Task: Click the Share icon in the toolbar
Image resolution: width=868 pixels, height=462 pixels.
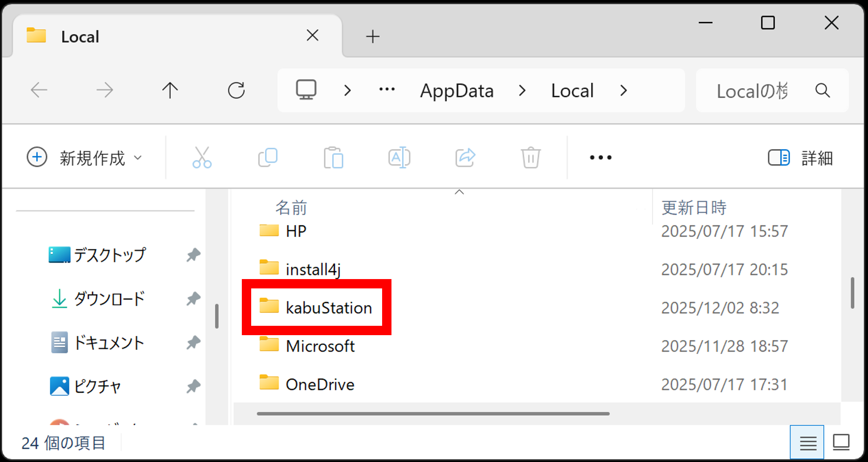Action: click(x=465, y=157)
